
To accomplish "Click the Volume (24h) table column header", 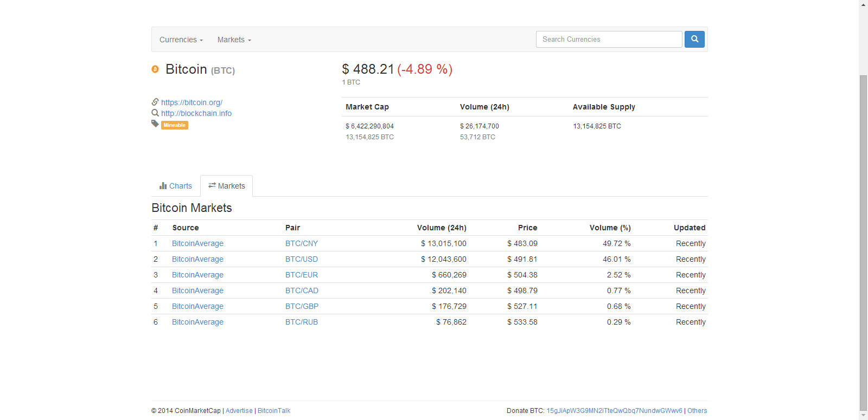I will (x=442, y=228).
